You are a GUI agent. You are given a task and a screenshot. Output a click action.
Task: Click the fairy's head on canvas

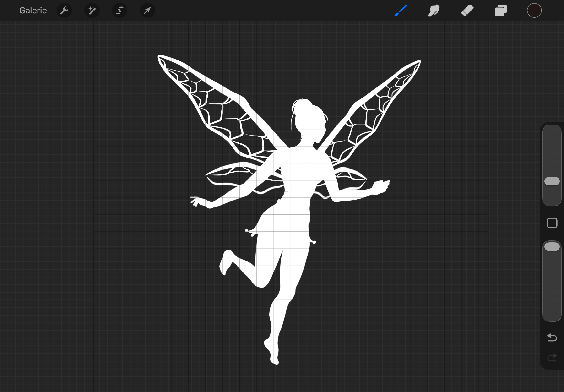tap(308, 118)
